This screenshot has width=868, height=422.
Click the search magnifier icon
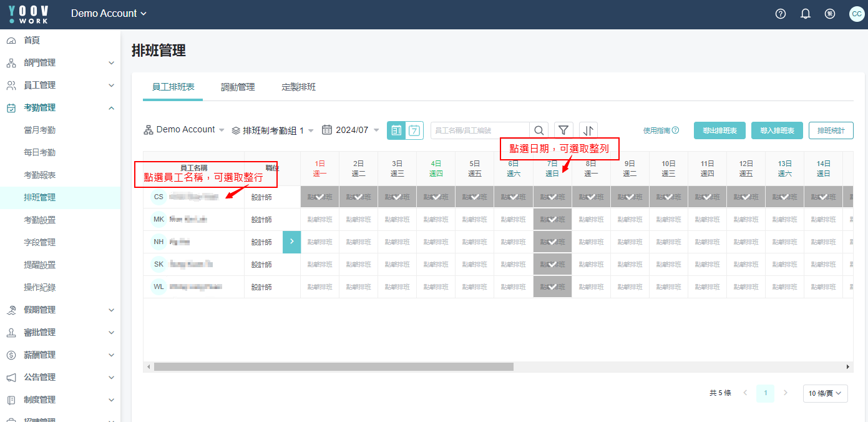pos(539,130)
